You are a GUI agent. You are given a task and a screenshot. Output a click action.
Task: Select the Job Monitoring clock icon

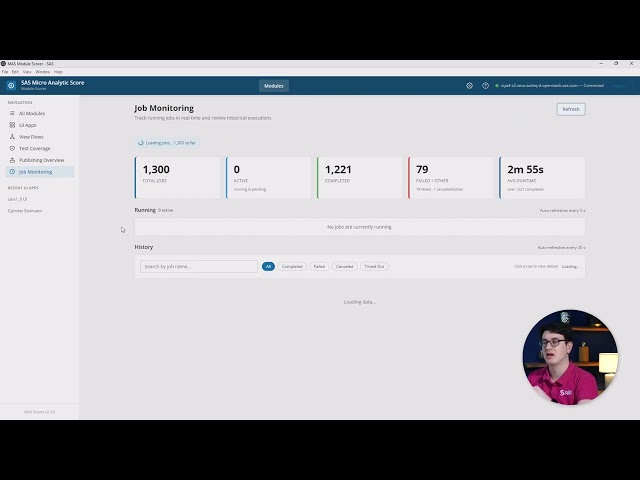click(12, 172)
